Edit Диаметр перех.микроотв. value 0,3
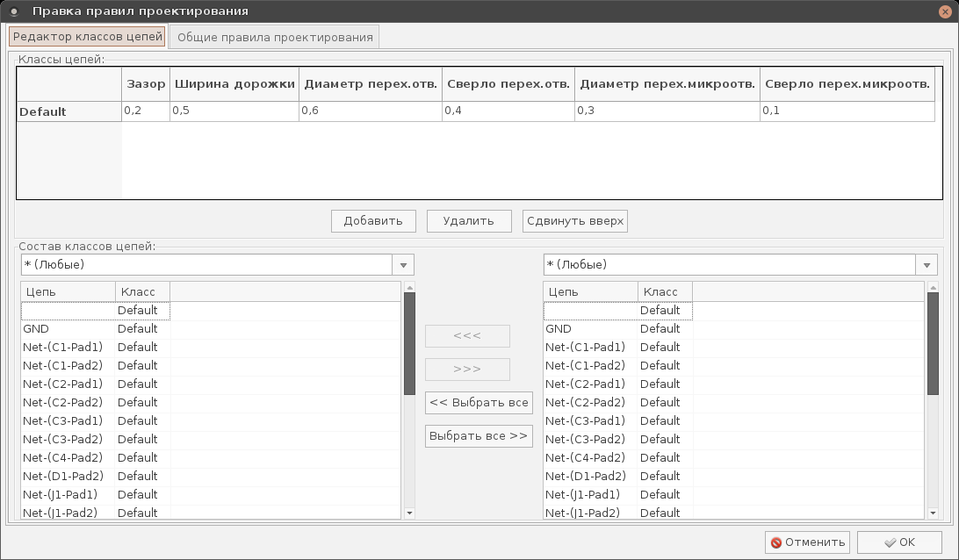The image size is (959, 560). pyautogui.click(x=667, y=111)
